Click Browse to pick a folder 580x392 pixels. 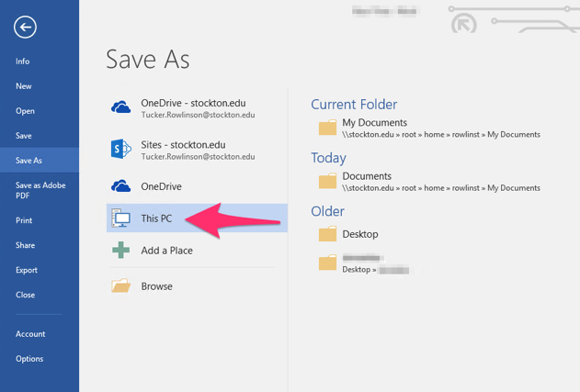coord(197,286)
